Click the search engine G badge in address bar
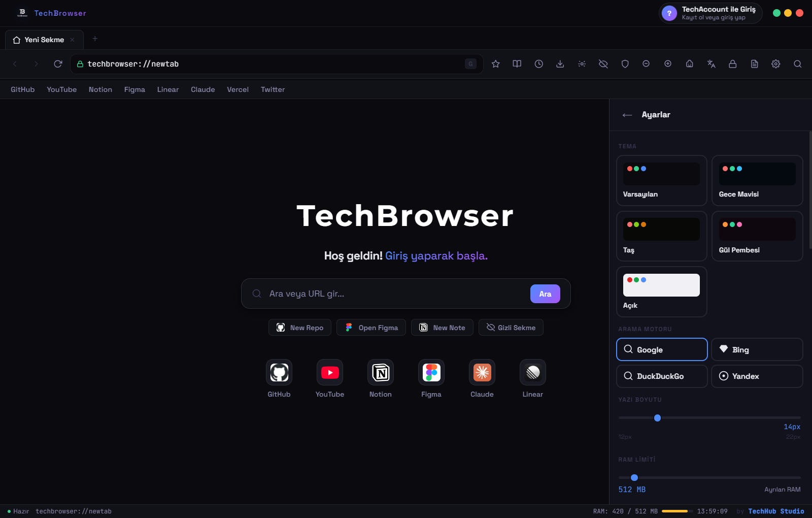 pyautogui.click(x=470, y=64)
